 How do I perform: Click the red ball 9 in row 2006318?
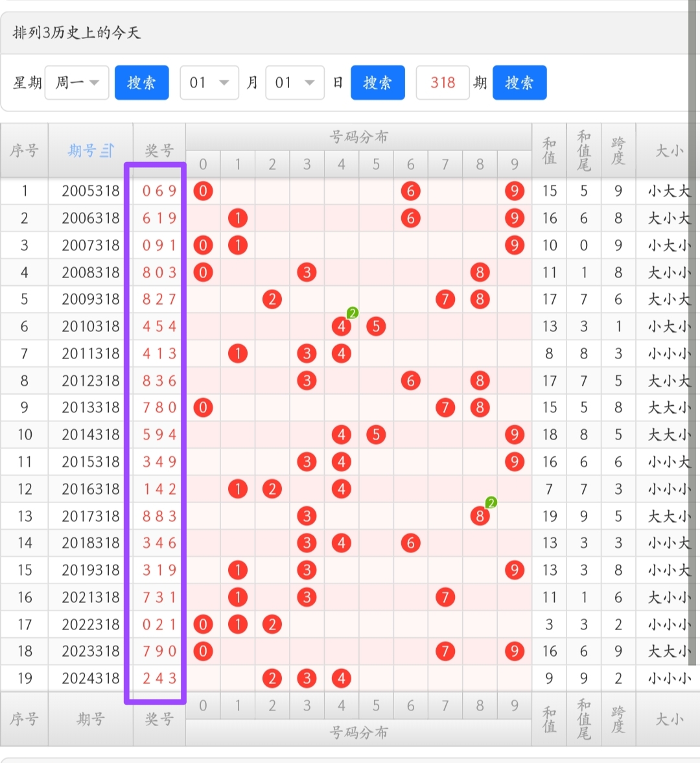514,218
